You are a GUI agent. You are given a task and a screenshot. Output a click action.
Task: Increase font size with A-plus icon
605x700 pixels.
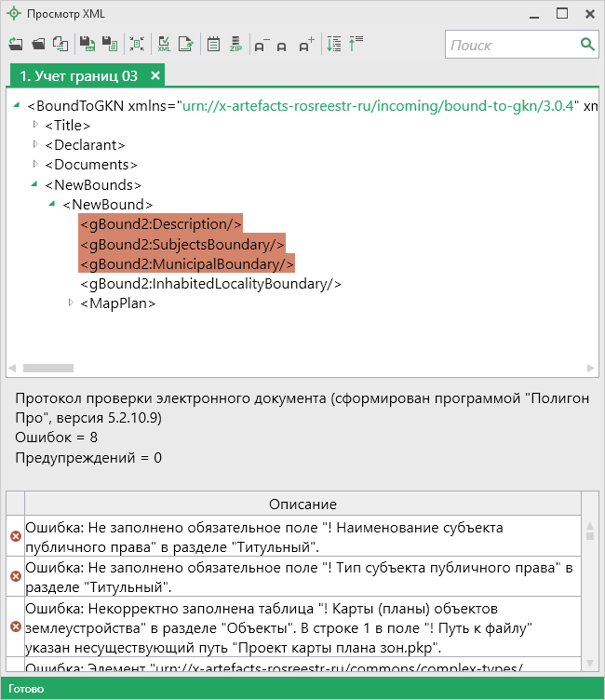pyautogui.click(x=306, y=44)
